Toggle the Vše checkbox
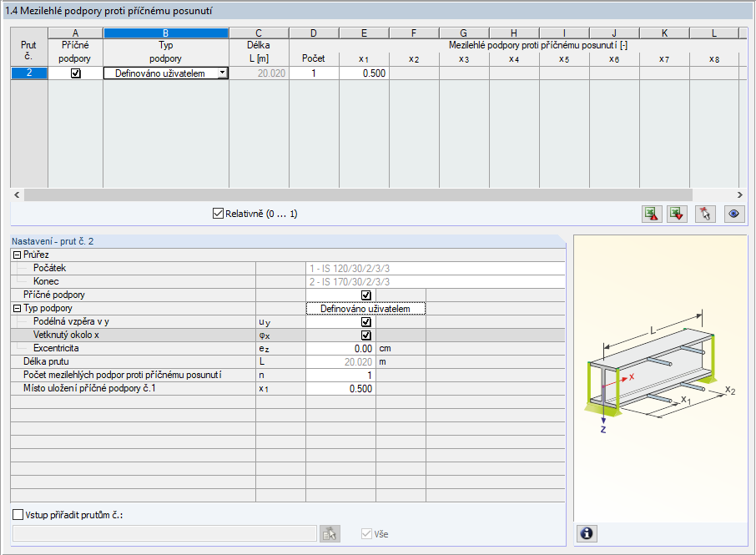This screenshot has height=555, width=756. 366,534
